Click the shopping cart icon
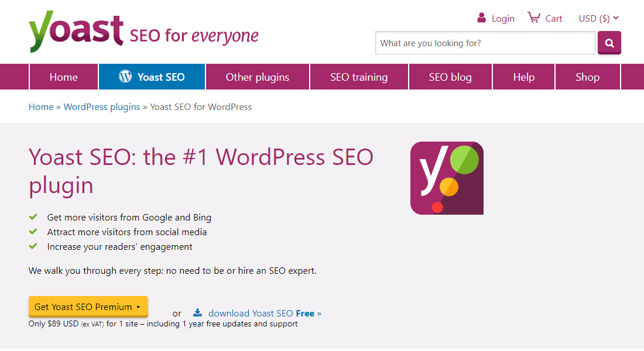The image size is (644, 351). coord(533,18)
